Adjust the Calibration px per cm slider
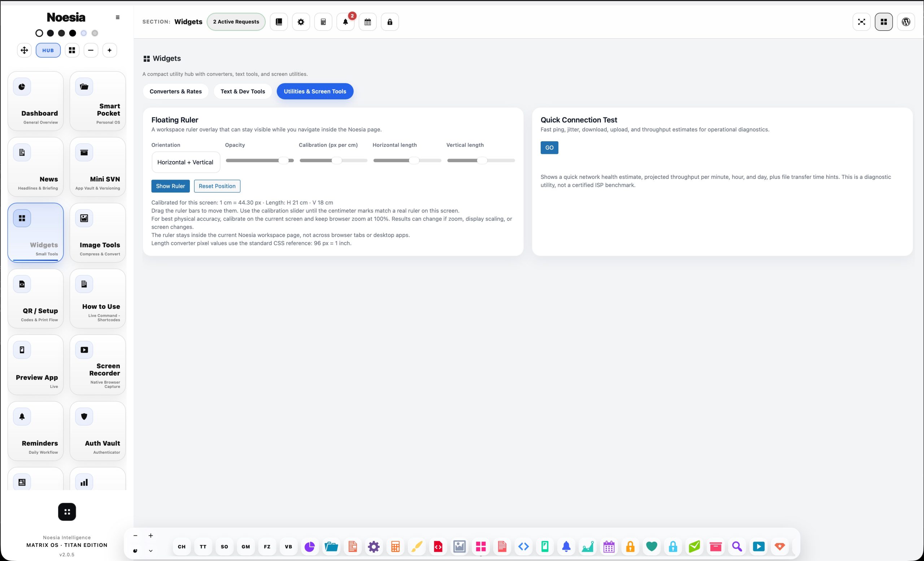This screenshot has width=924, height=561. tap(333, 161)
